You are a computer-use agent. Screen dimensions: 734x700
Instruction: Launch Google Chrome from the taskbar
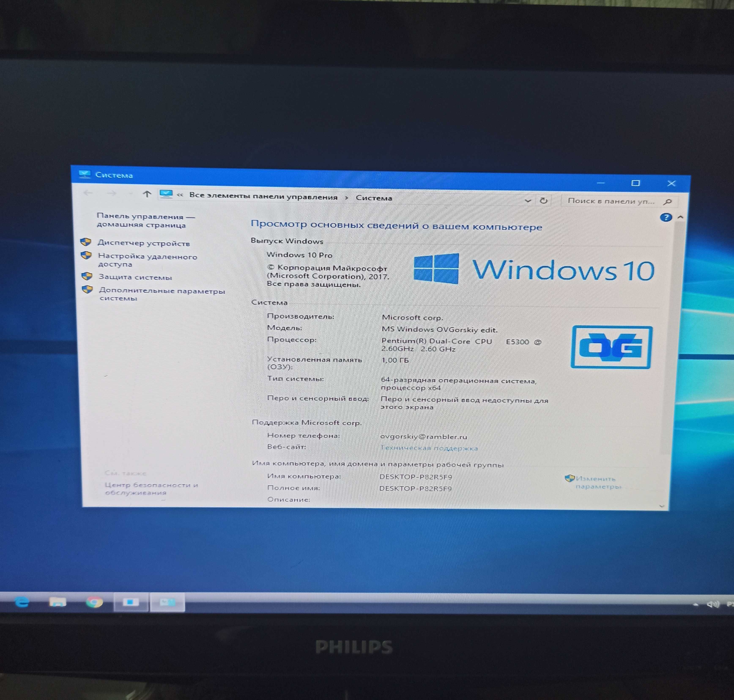[x=94, y=602]
